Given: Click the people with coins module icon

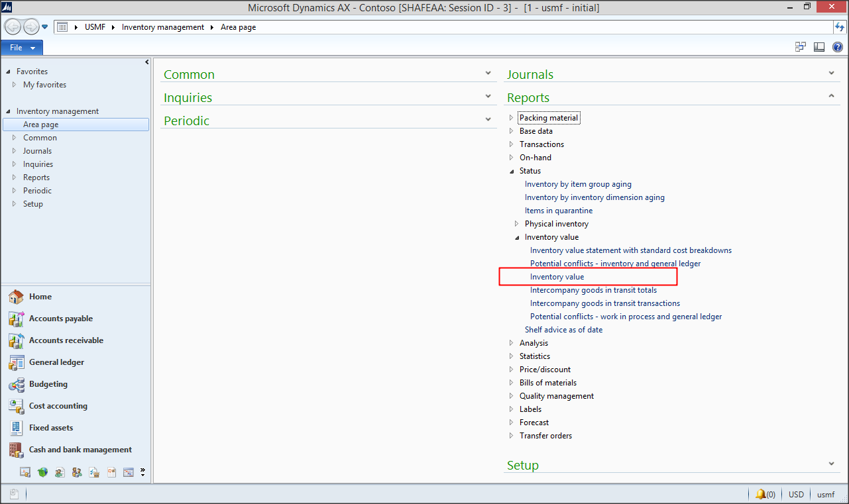Looking at the screenshot, I should [77, 472].
